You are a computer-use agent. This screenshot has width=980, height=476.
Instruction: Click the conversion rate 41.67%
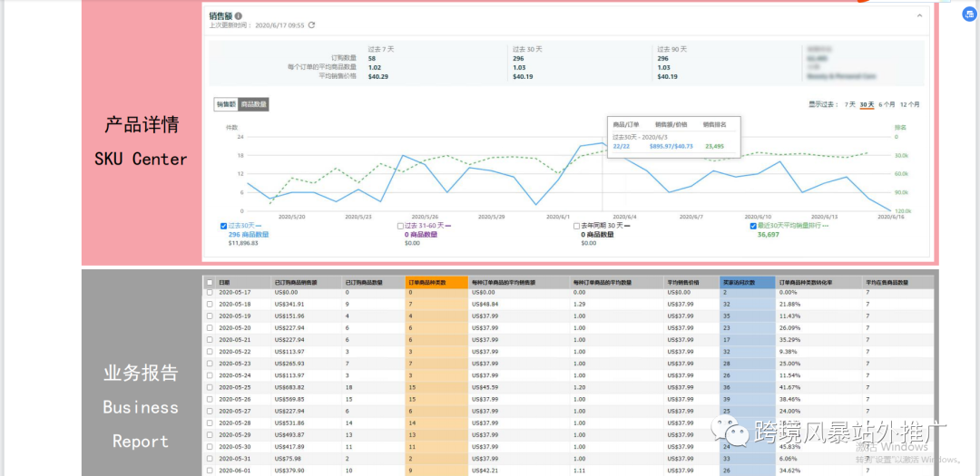(790, 386)
